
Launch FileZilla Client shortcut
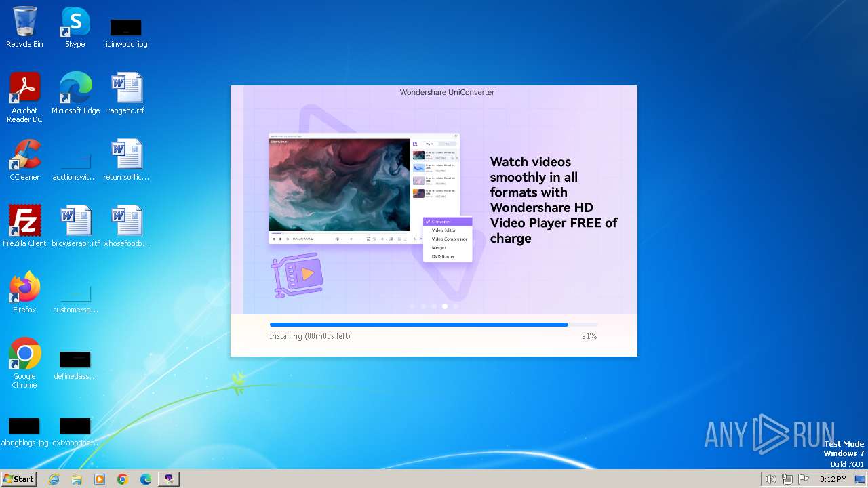pos(24,226)
